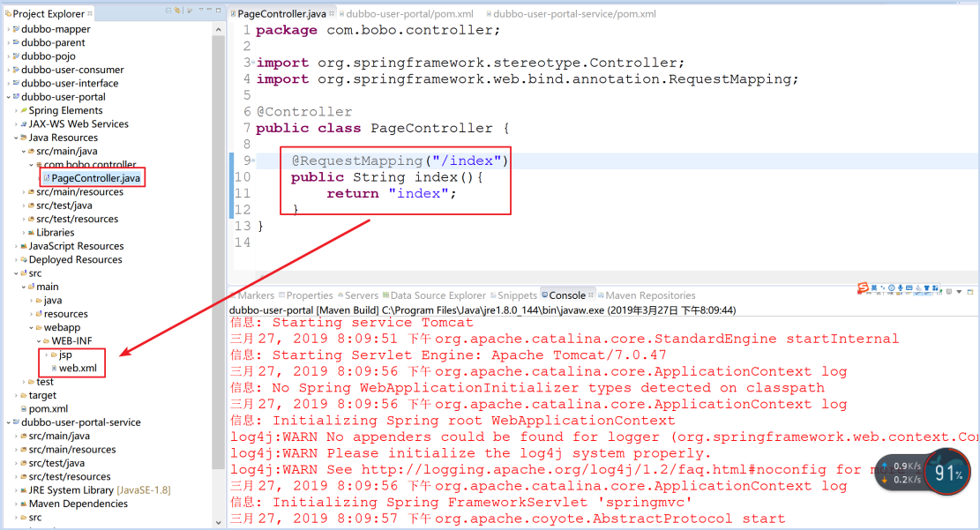Select Maven Dependencies icon

(24, 504)
